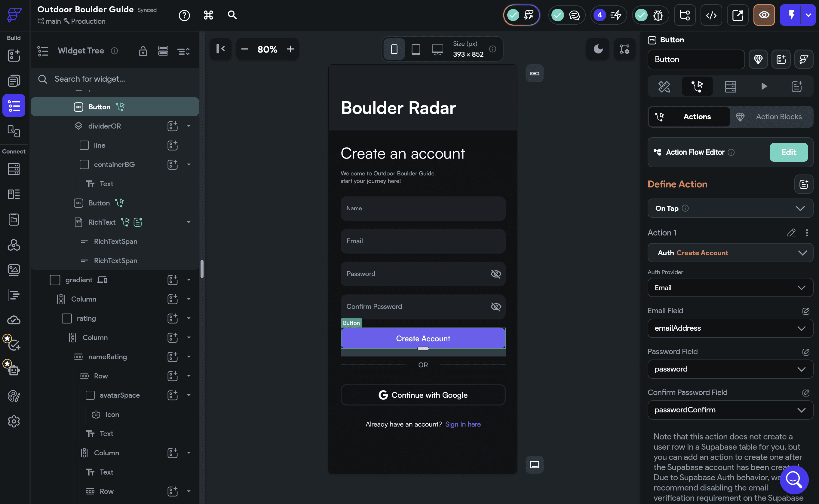Increase canvas zoom with plus button

290,49
